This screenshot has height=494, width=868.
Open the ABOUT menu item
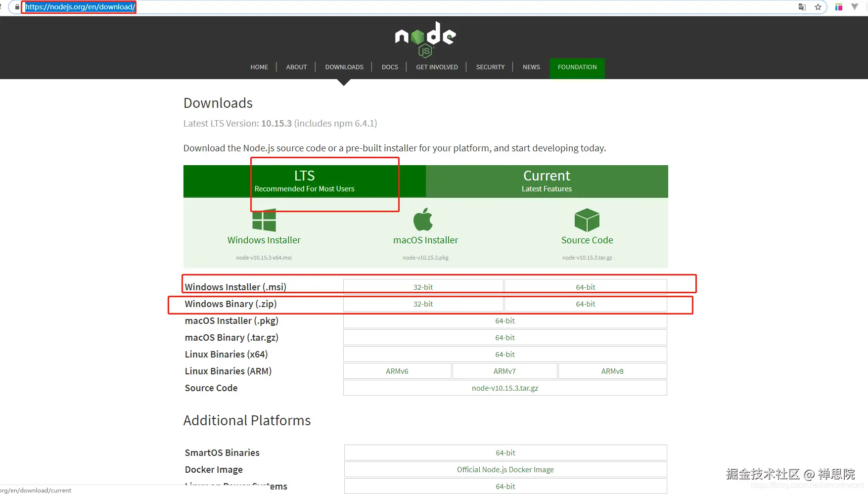coord(297,67)
